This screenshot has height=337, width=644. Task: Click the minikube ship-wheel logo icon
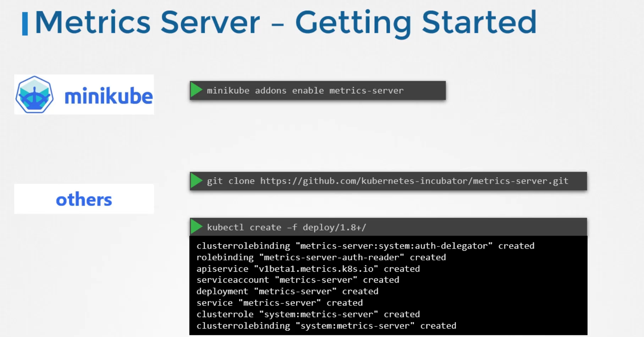[x=34, y=94]
